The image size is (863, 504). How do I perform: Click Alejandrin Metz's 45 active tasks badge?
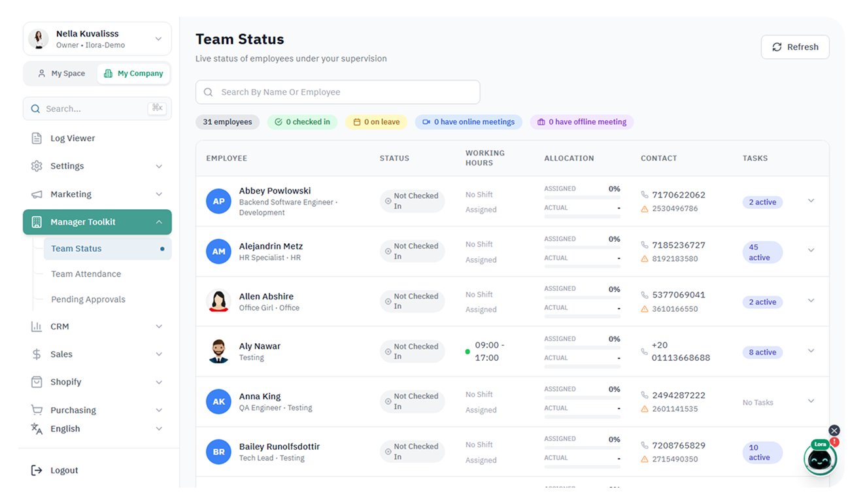coord(762,252)
